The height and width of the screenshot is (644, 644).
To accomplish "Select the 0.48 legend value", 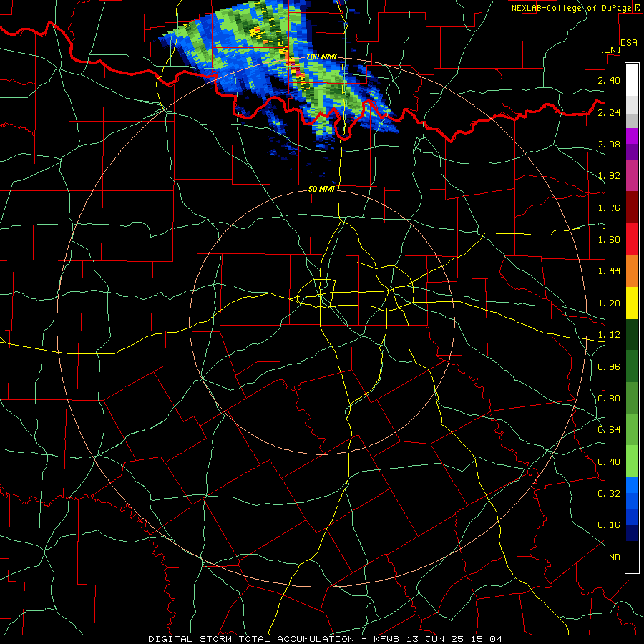I will tap(609, 462).
